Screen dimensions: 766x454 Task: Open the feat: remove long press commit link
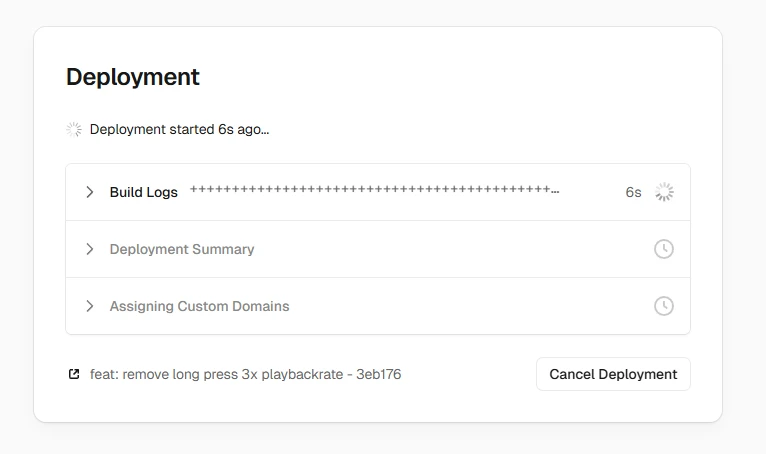click(x=218, y=374)
